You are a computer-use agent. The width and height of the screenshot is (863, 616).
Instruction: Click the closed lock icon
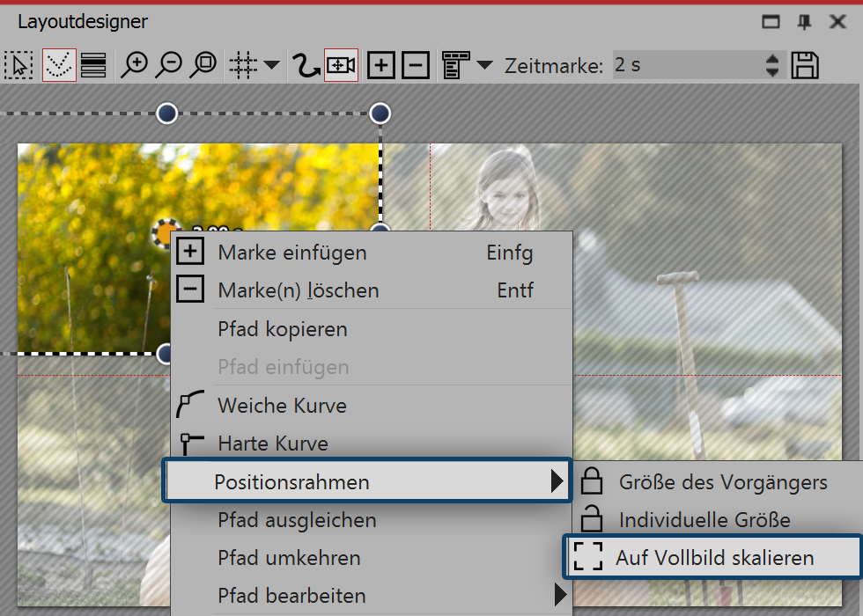click(592, 480)
